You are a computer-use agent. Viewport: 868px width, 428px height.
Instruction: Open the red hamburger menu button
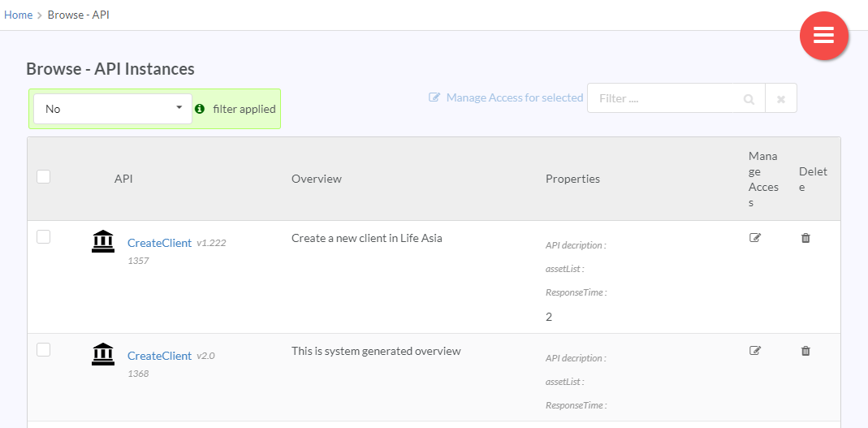tap(823, 36)
